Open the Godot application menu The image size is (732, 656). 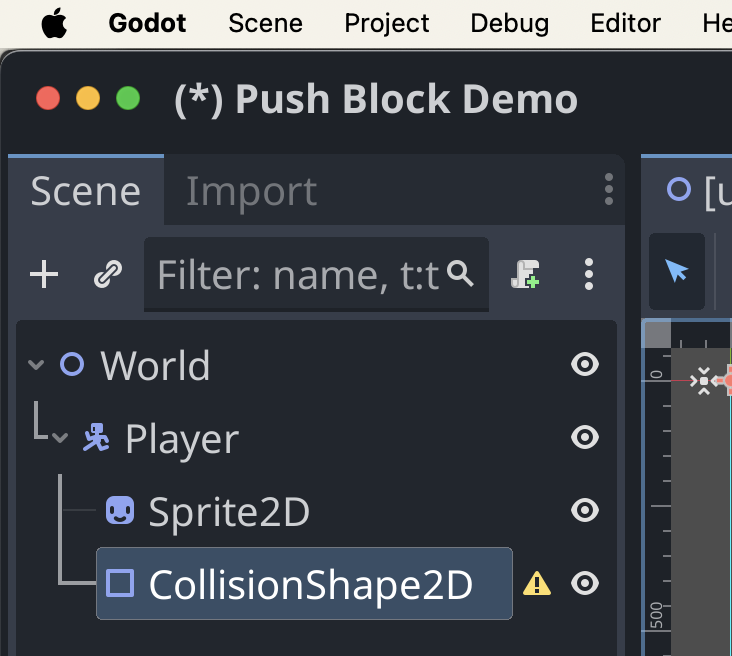[x=147, y=23]
